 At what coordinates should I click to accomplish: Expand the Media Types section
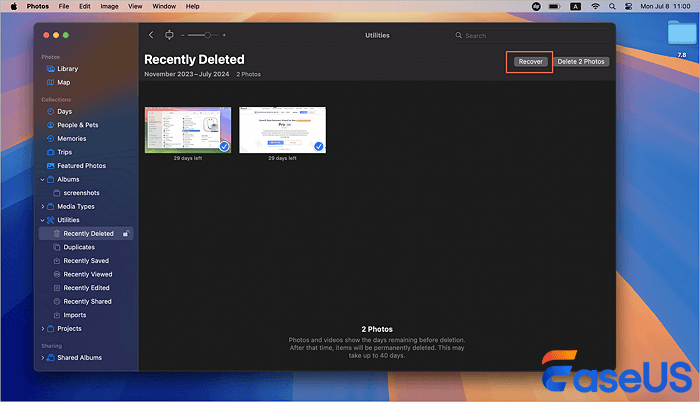tap(43, 206)
